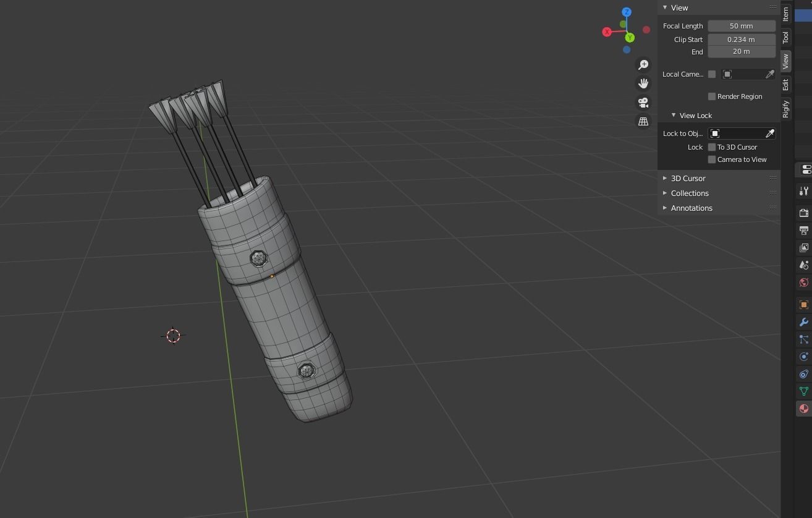Click the negative X axis dot on gizmo

pos(646,30)
